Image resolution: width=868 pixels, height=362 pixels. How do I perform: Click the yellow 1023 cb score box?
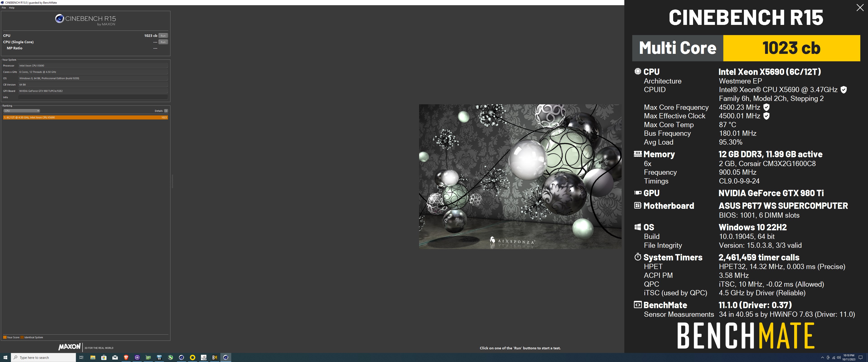[792, 48]
